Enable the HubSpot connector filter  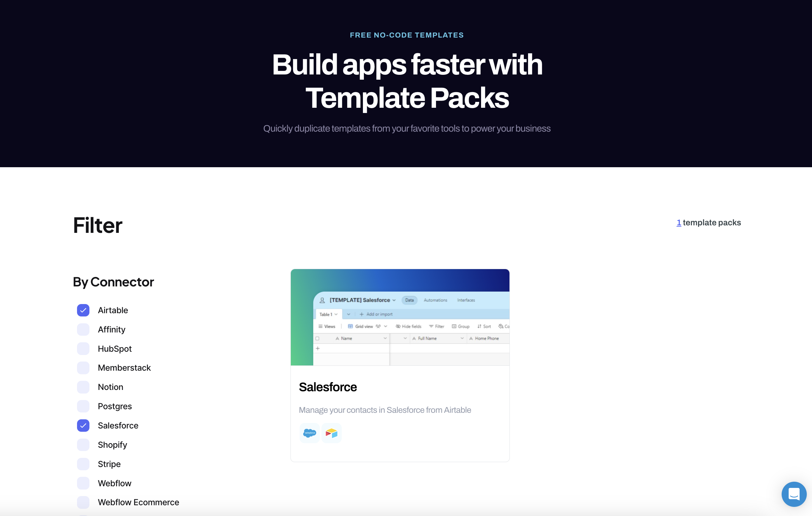(x=84, y=348)
